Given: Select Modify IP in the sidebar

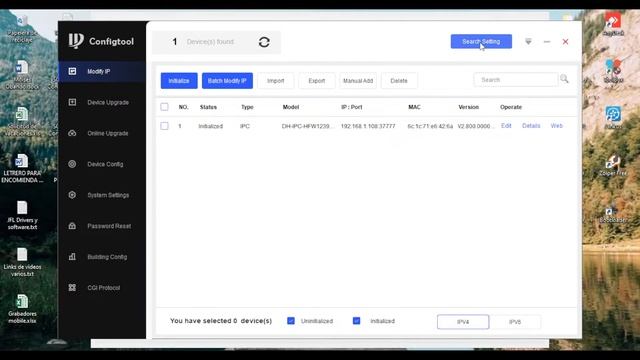Looking at the screenshot, I should [102, 71].
